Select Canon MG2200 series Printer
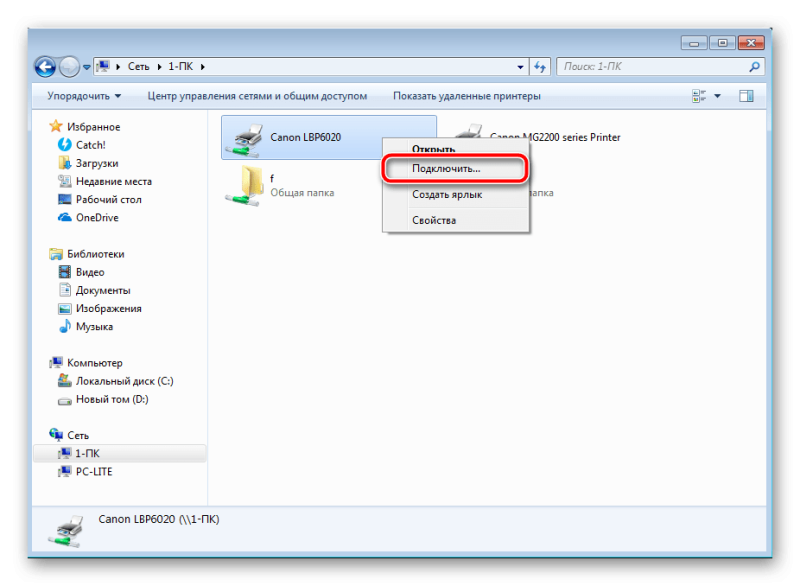Viewport: 800px width, 586px height. pyautogui.click(x=555, y=137)
